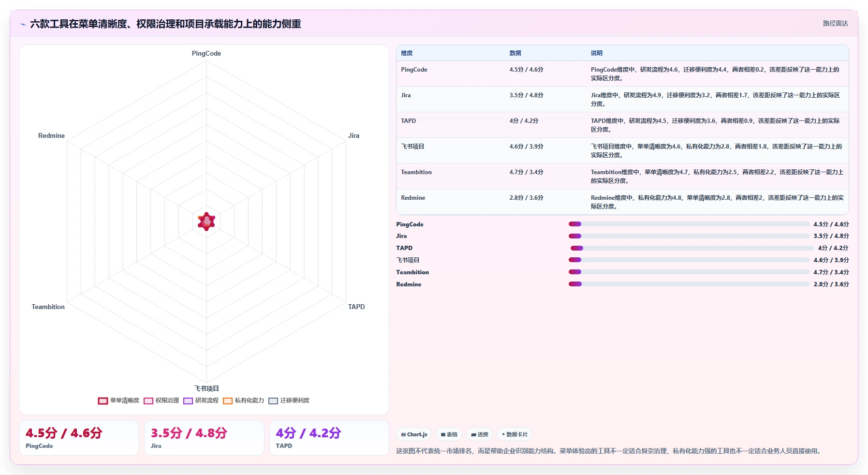Open the Jira 3.5分 / 4.8分 card
Viewport: 868px width, 475px height.
[x=204, y=438]
